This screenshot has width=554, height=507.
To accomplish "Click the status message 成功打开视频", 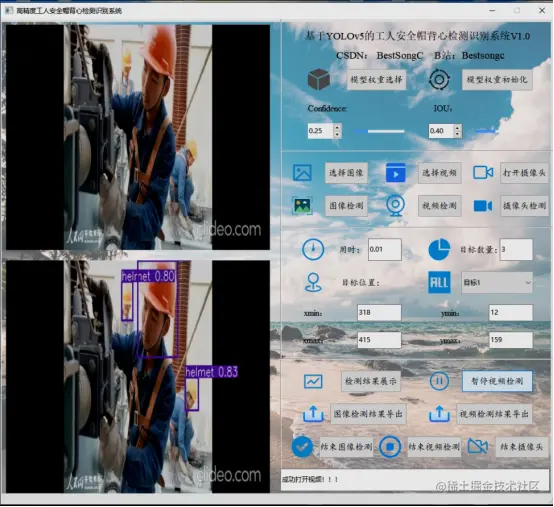I will [310, 479].
